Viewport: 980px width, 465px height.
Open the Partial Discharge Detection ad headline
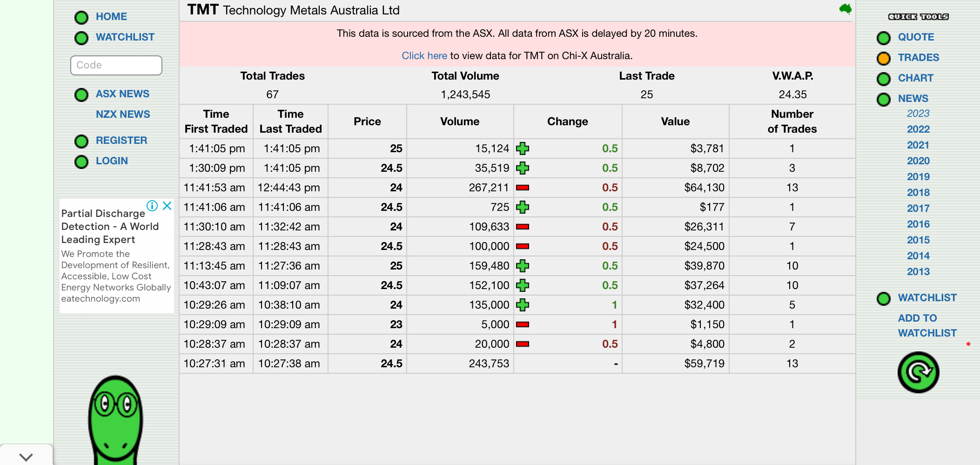pyautogui.click(x=110, y=227)
